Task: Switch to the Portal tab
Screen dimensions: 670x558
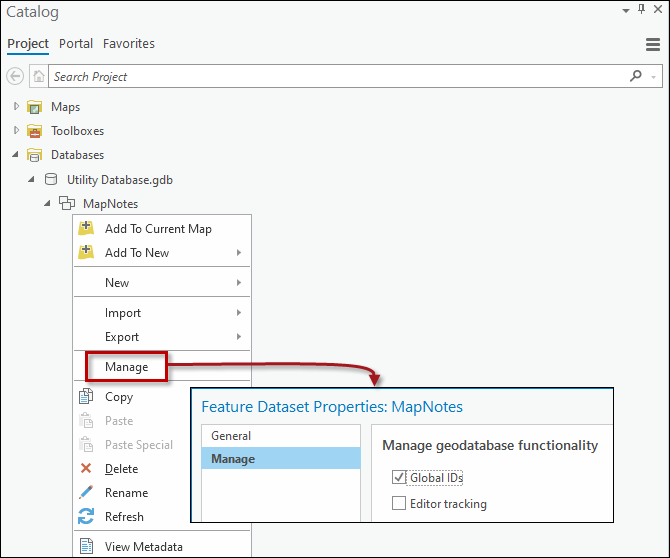Action: pos(76,44)
